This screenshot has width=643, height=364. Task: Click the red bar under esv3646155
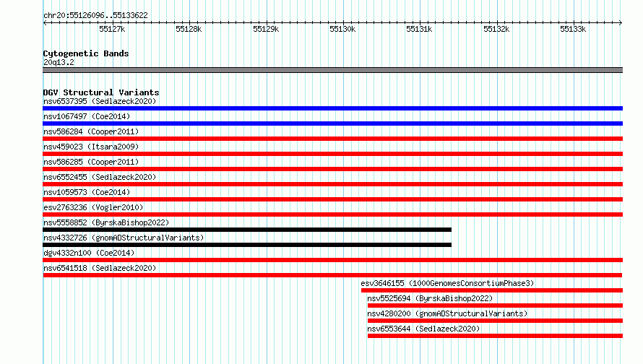(x=492, y=290)
